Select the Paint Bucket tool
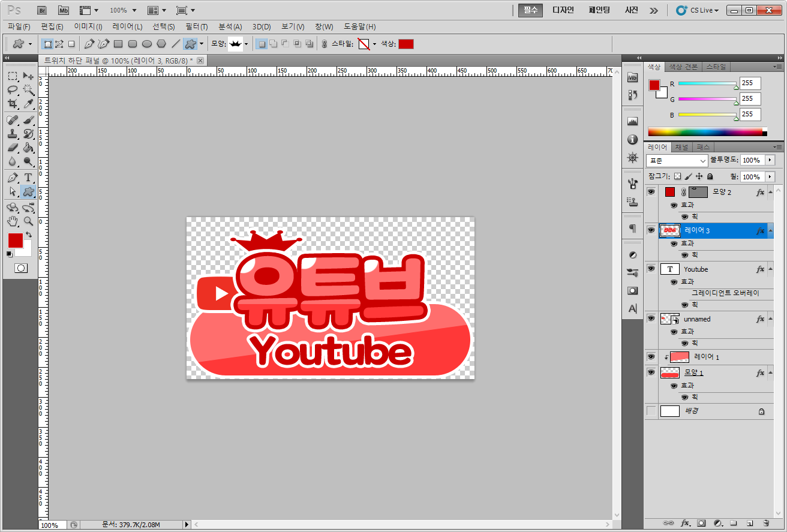This screenshot has width=787, height=532. coord(28,148)
